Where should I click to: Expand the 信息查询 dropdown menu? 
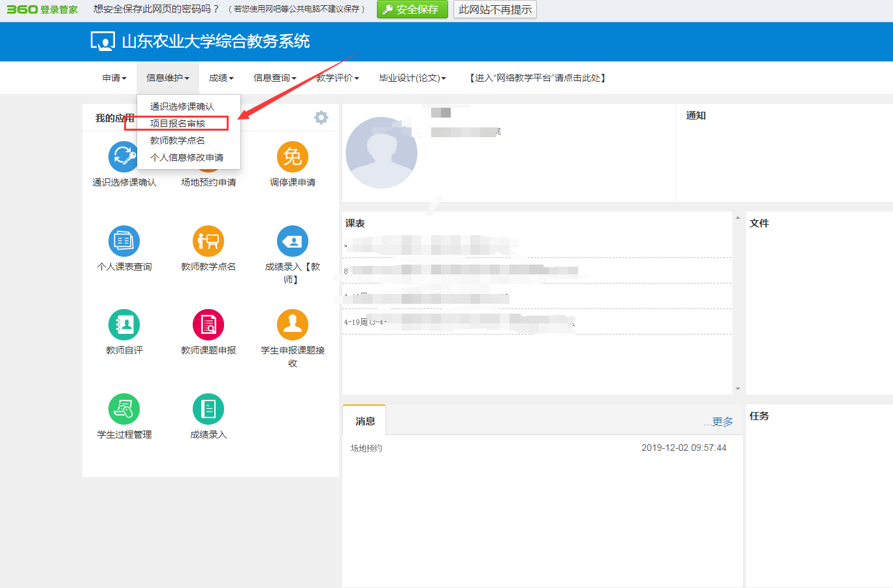tap(274, 78)
